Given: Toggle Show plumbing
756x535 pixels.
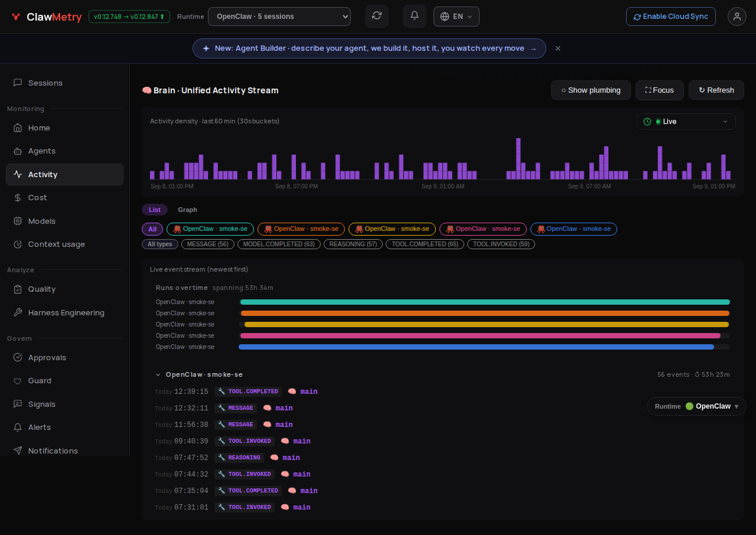Looking at the screenshot, I should click(591, 90).
